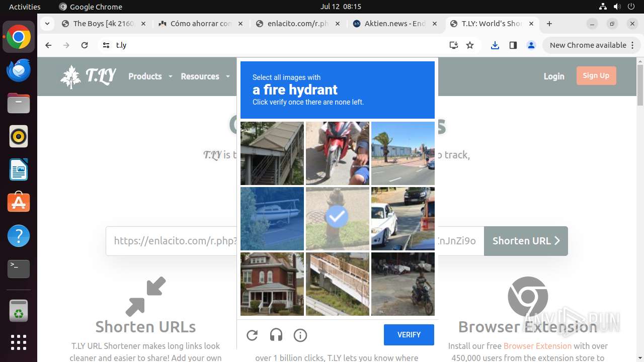This screenshot has width=644, height=362.
Task: Open a new browser tab
Action: click(549, 24)
